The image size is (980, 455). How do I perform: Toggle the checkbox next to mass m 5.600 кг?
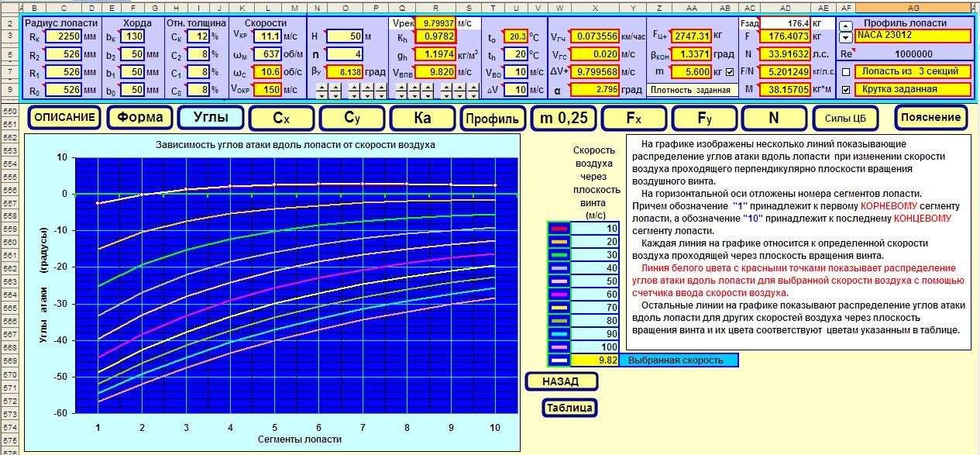click(x=728, y=72)
